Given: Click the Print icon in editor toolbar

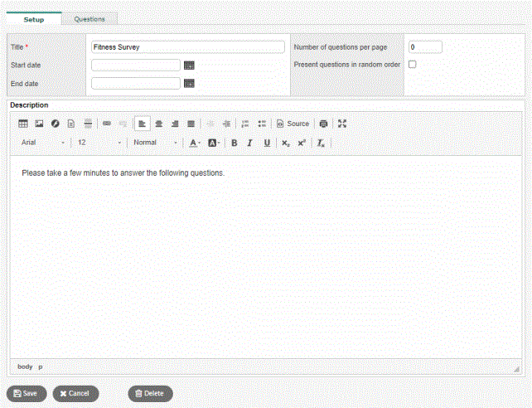Looking at the screenshot, I should 323,124.
